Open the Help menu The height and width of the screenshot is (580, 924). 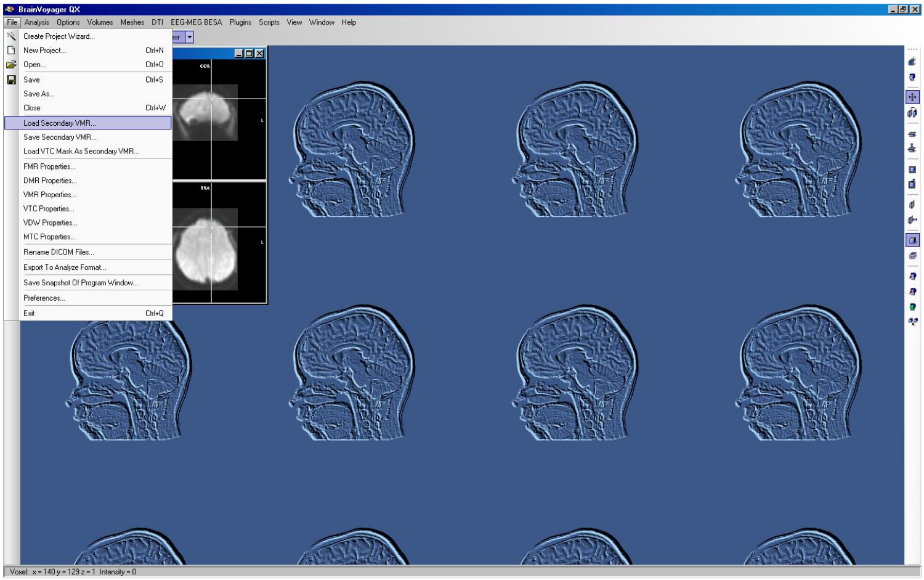coord(349,22)
